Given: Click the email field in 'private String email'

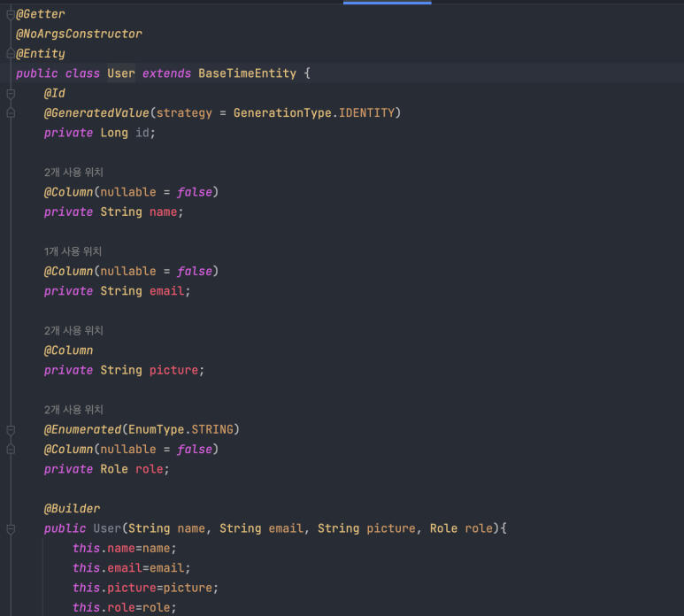Looking at the screenshot, I should [166, 291].
